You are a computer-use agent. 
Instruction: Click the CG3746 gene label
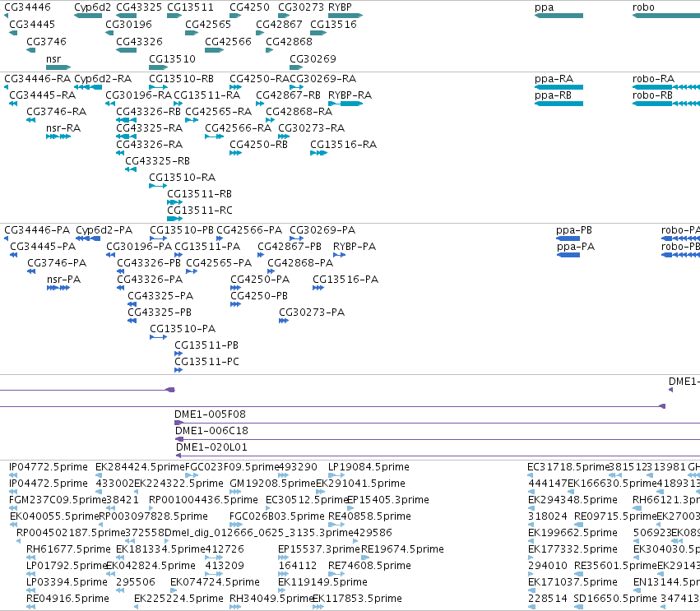tap(46, 41)
